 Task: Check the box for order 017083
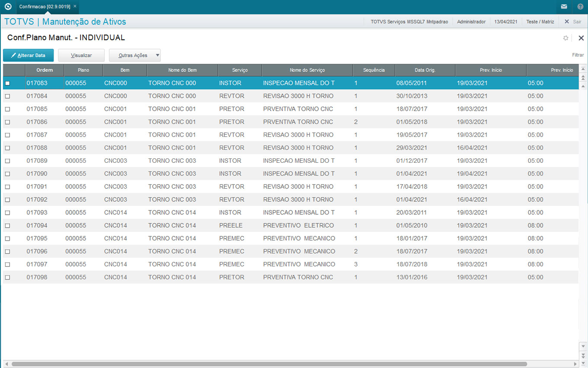[x=7, y=83]
